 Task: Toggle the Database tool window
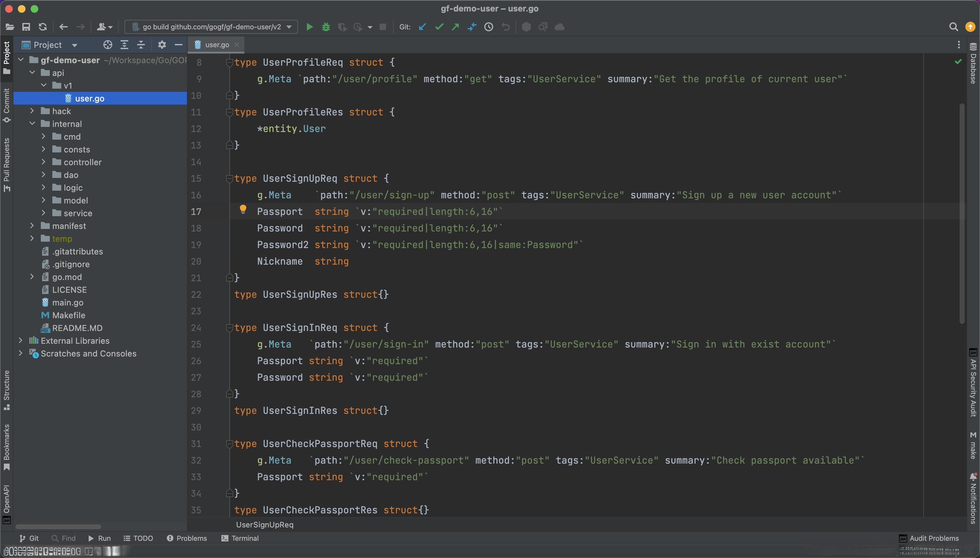click(x=973, y=63)
